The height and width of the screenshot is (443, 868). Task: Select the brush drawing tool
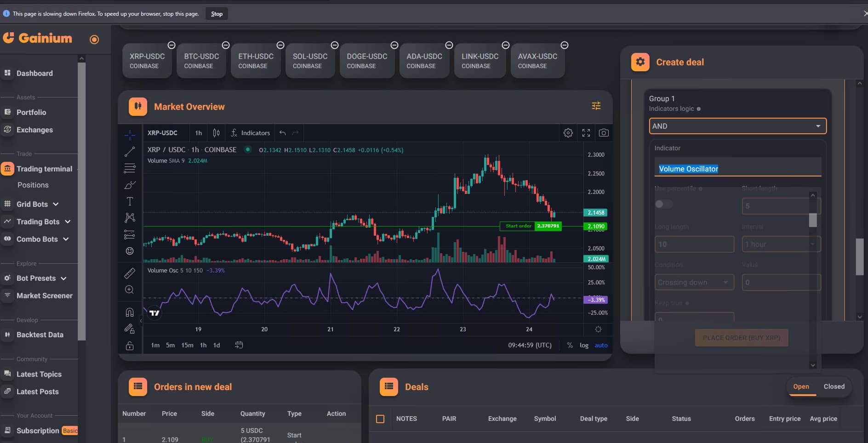[130, 185]
